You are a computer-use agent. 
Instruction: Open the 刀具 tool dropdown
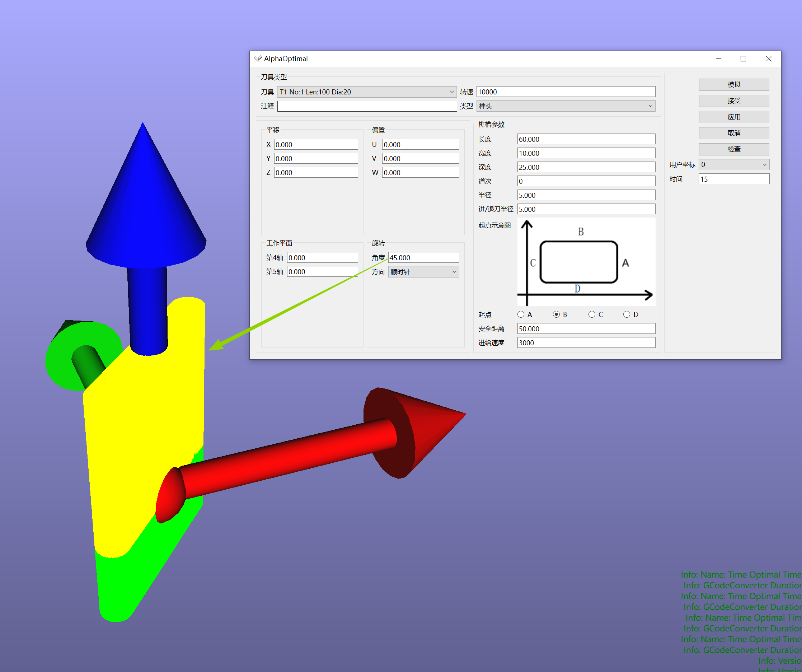[x=367, y=92]
